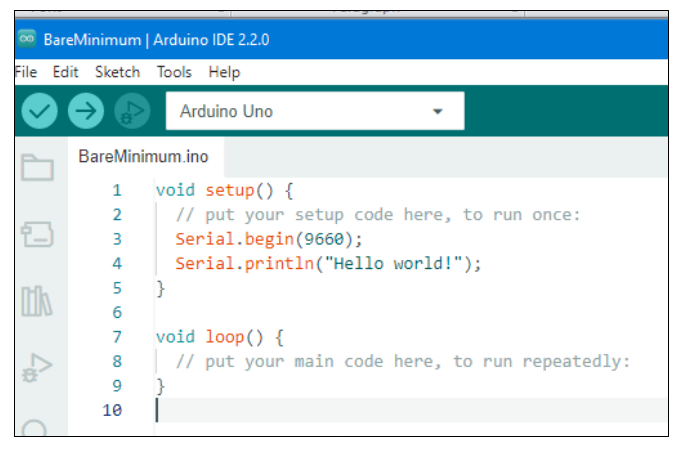
Task: Open the Edit menu
Action: coord(66,72)
